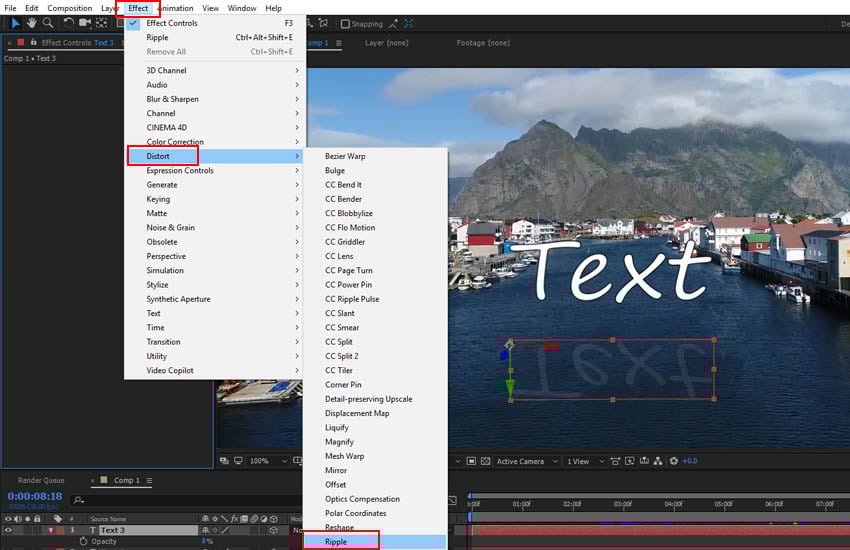
Task: Click the 02:00f mark on timeline ruler
Action: tap(572, 505)
